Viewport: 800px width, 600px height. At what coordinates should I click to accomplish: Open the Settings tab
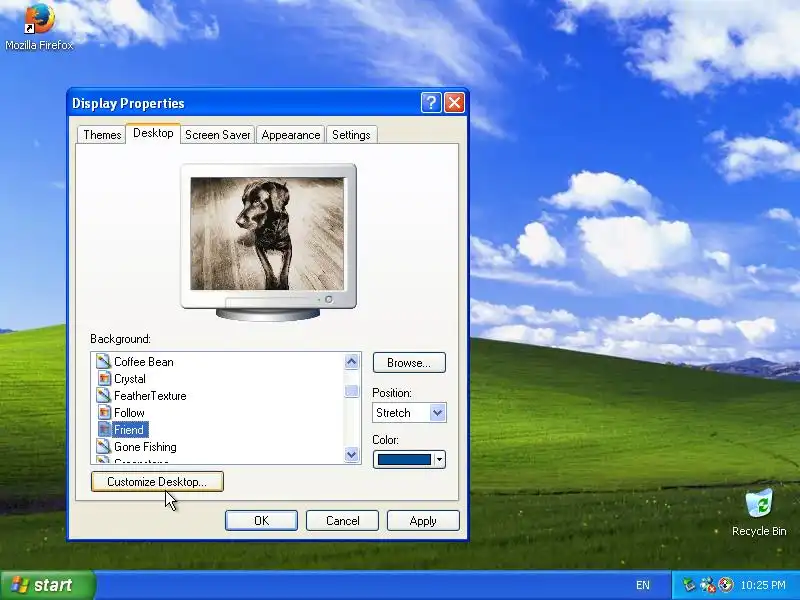pos(352,135)
